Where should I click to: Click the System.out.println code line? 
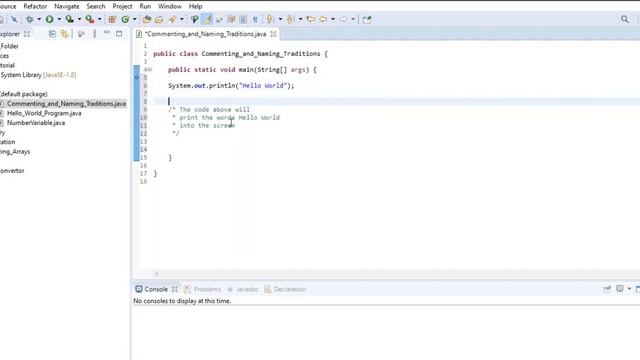coord(231,86)
